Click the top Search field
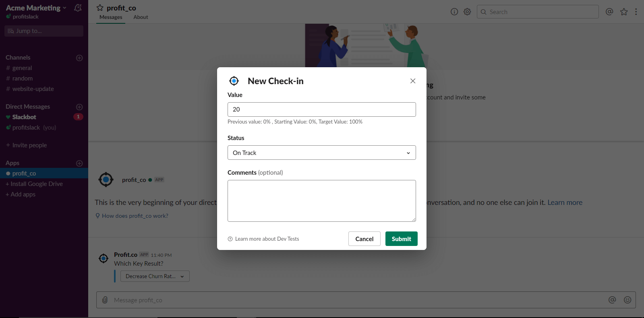Viewport: 644px width, 318px height. tap(538, 12)
